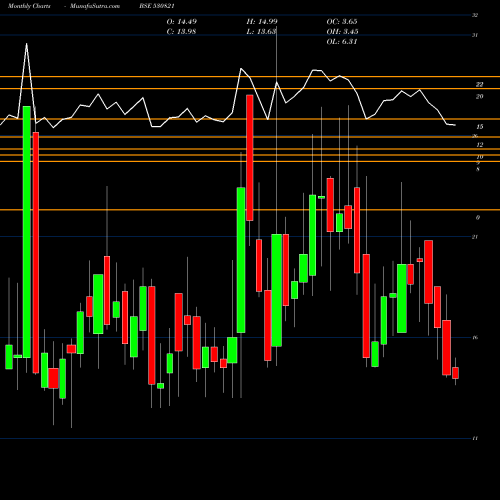Click the price axis label "31"
This screenshot has height=500, width=500.
[475, 35]
